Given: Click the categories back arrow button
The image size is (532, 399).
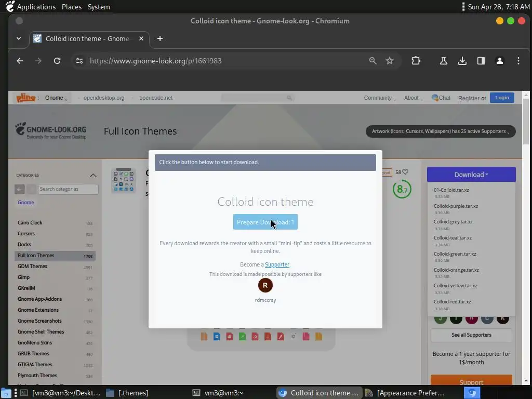Looking at the screenshot, I should click(19, 189).
